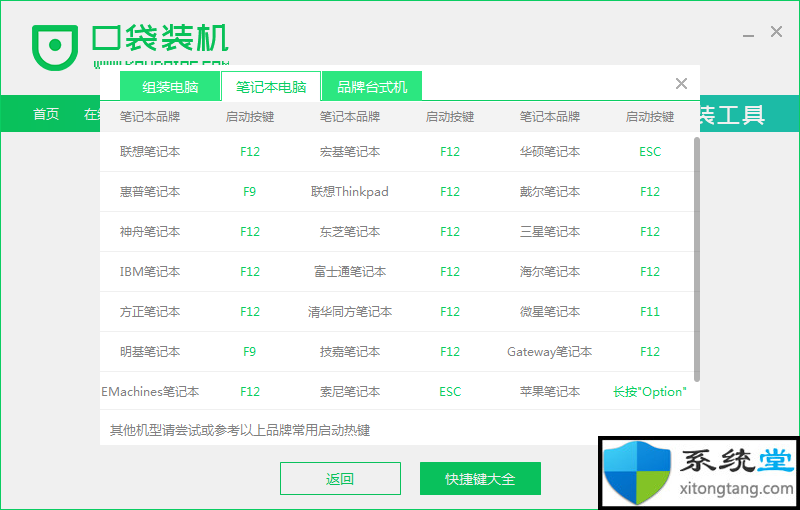Click the 长按"Option" hotkey cell
Image resolution: width=800 pixels, height=510 pixels.
click(x=650, y=392)
